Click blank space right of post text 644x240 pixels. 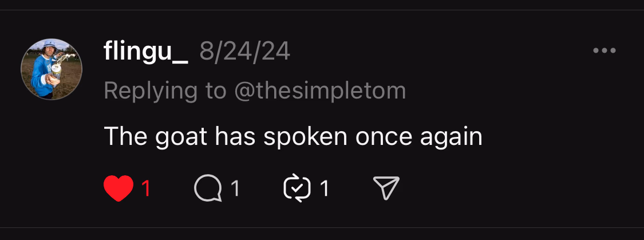point(550,137)
